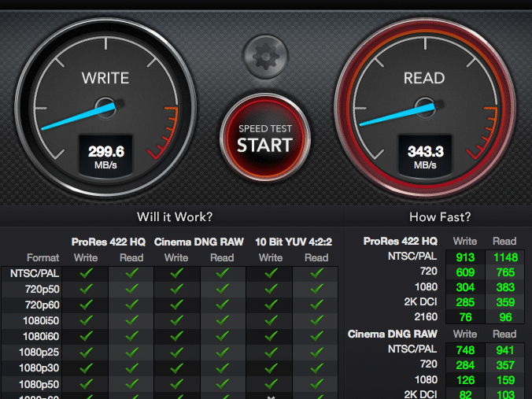This screenshot has height=399, width=532.
Task: Click the '1080i60' format row label
Action: click(x=41, y=336)
